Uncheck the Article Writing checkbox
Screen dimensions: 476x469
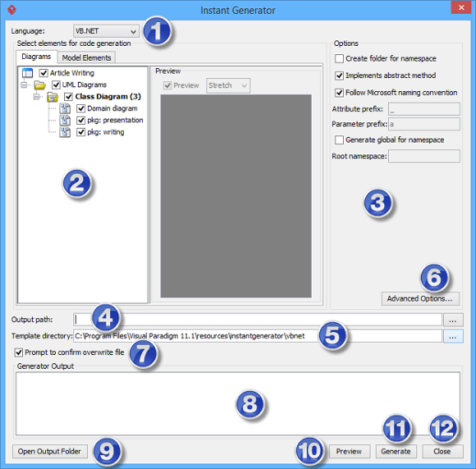pos(43,73)
